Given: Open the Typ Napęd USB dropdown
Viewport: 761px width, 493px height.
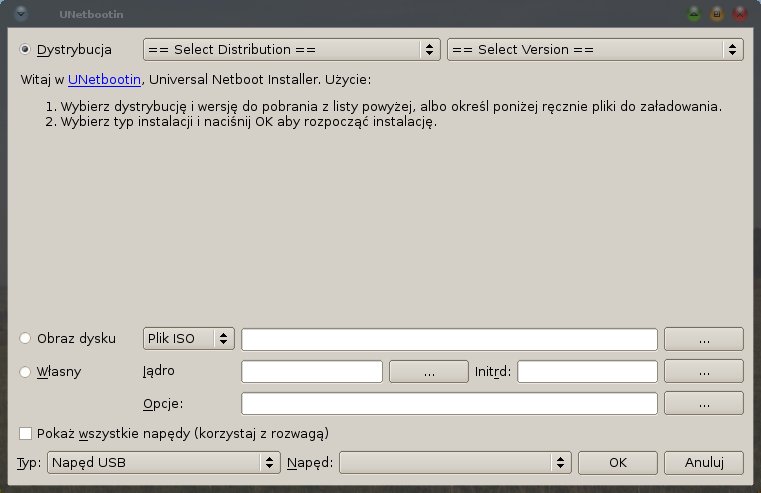Looking at the screenshot, I should pos(164,462).
